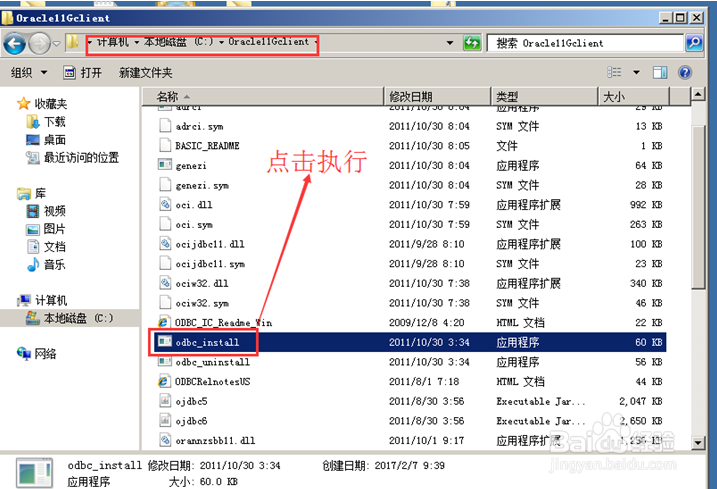Select 库 in navigation pane
The height and width of the screenshot is (489, 717).
(x=32, y=193)
